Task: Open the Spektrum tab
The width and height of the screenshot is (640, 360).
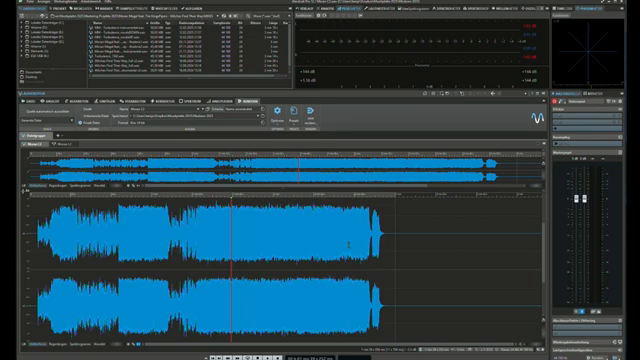Action: click(x=190, y=101)
